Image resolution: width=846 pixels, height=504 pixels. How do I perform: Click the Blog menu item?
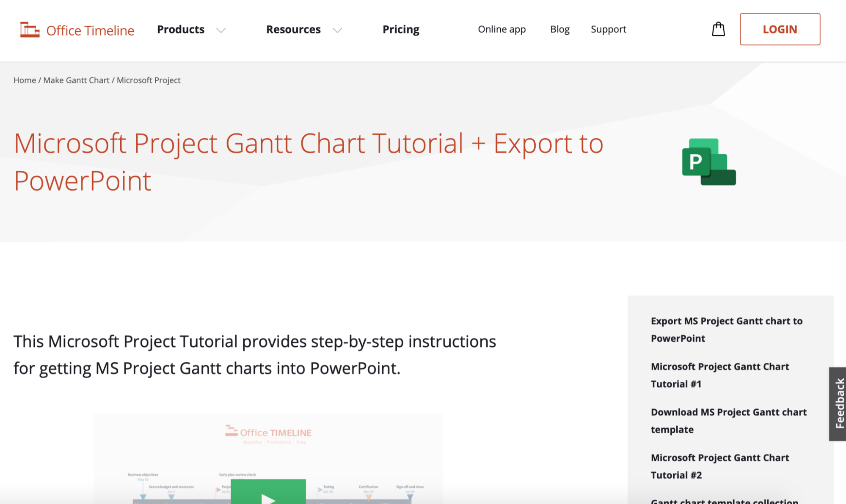(x=559, y=29)
